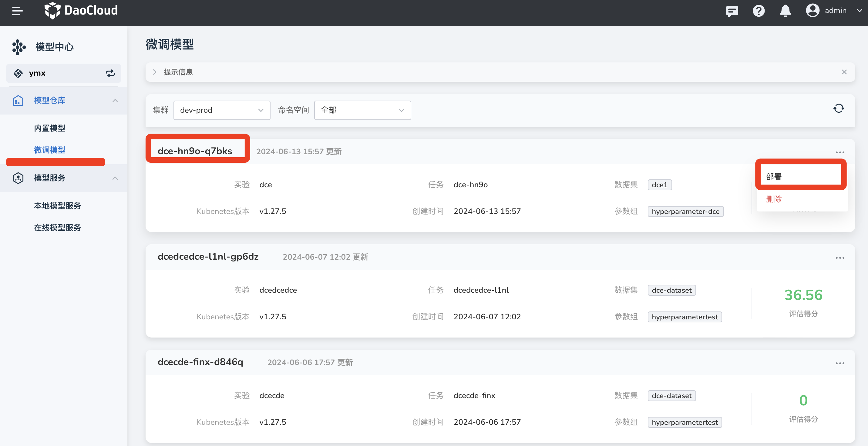Viewport: 868px width, 446px height.
Task: Switch workspace using ymx swap icon
Action: (x=110, y=73)
